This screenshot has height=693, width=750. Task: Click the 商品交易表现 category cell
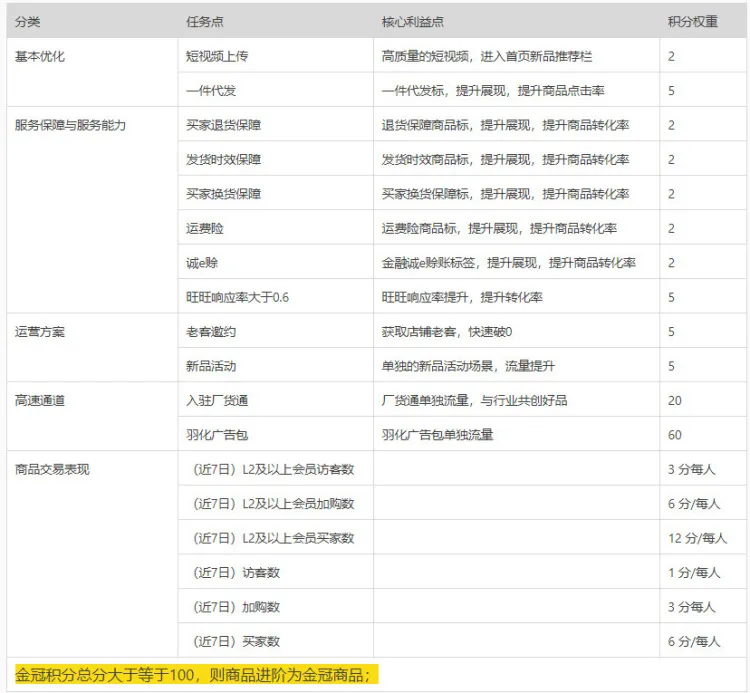(x=92, y=554)
